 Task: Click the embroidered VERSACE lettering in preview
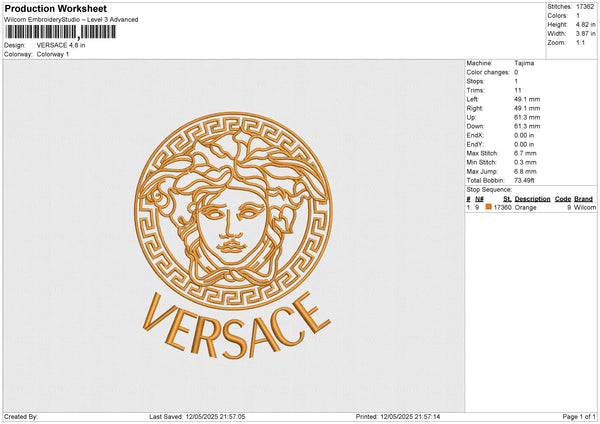(236, 326)
